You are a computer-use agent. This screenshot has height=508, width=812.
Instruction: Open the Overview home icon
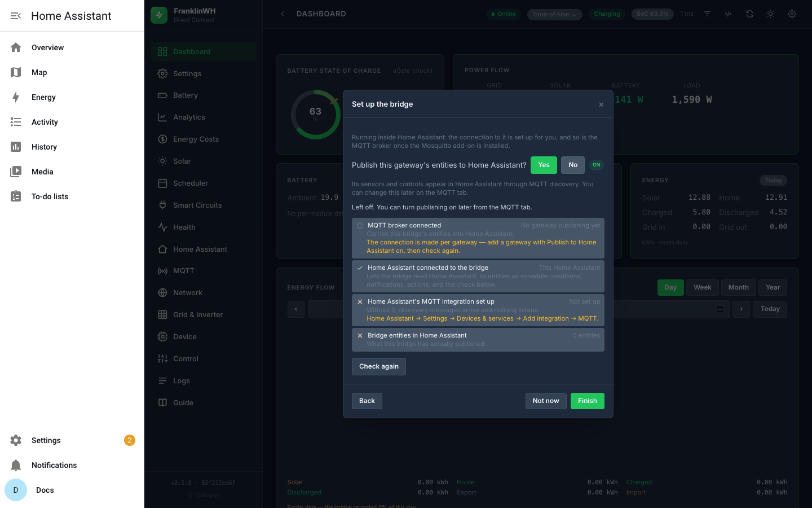pos(16,47)
